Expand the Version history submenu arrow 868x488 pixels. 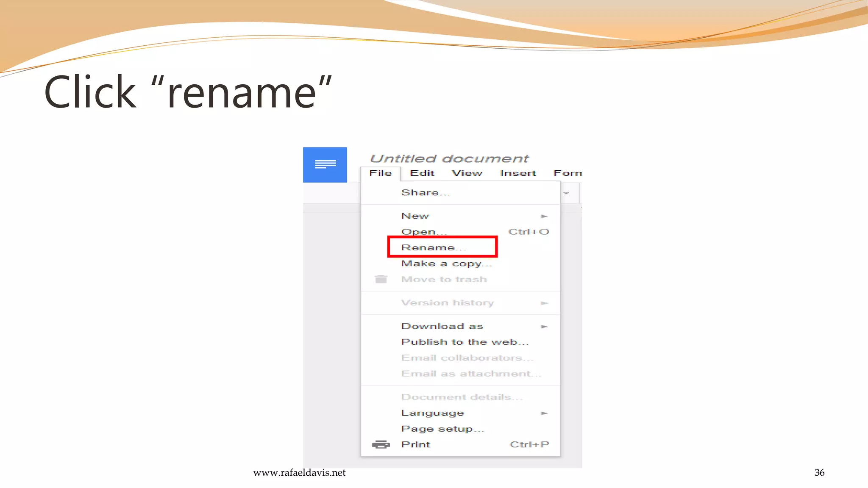544,303
